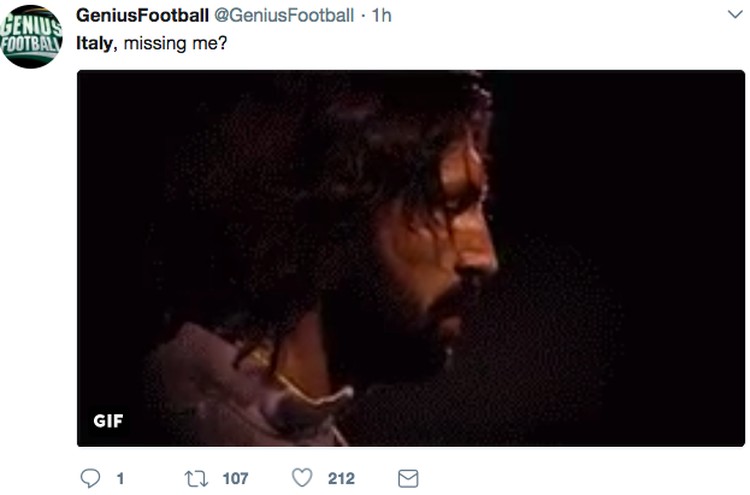The image size is (750, 495).
Task: Like the tweet with the heart icon
Action: (302, 478)
